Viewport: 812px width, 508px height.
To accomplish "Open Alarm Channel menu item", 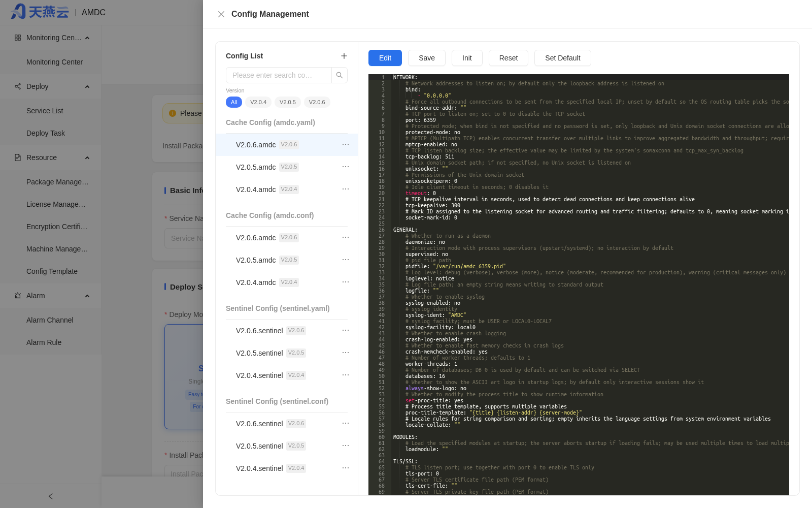I will click(x=51, y=320).
